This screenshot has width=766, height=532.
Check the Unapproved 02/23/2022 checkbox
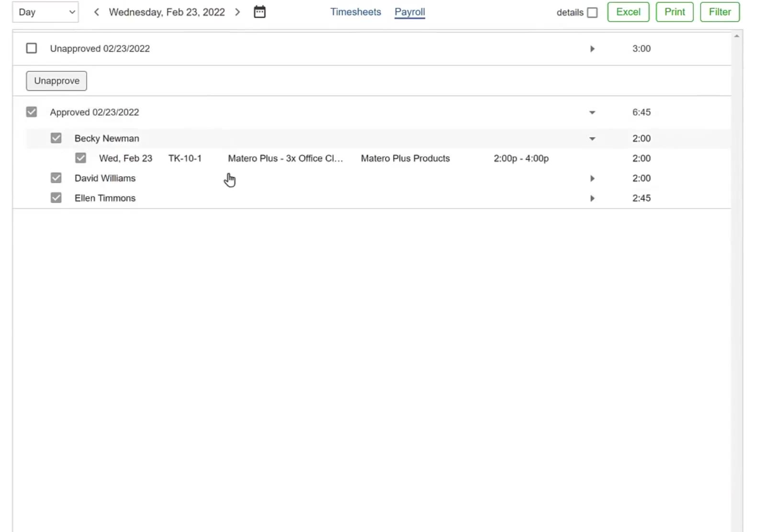click(x=32, y=48)
